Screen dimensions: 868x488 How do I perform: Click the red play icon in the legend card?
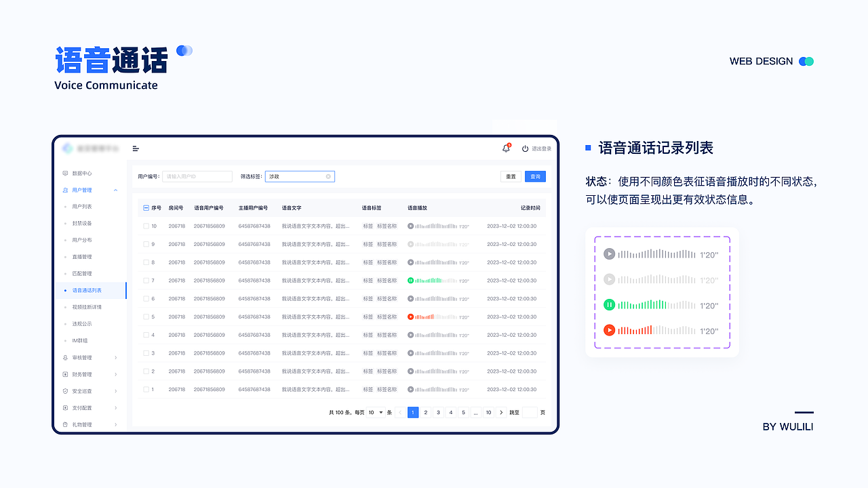[x=610, y=330]
